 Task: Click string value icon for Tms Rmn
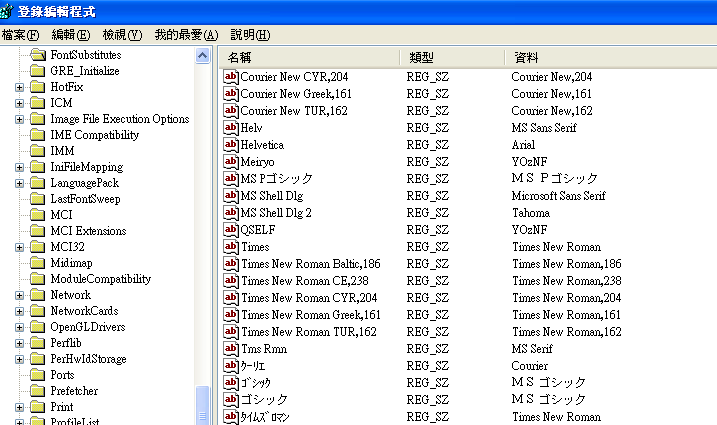click(x=231, y=349)
